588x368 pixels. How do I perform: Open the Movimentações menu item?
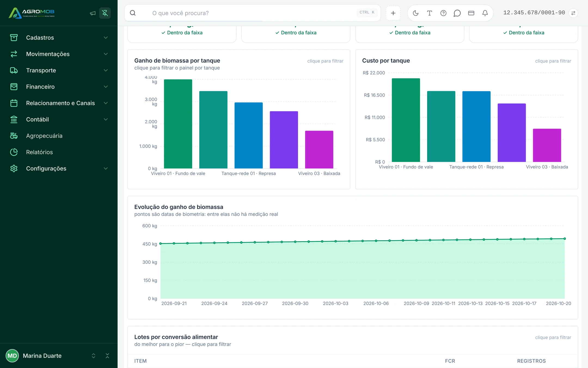pos(59,54)
